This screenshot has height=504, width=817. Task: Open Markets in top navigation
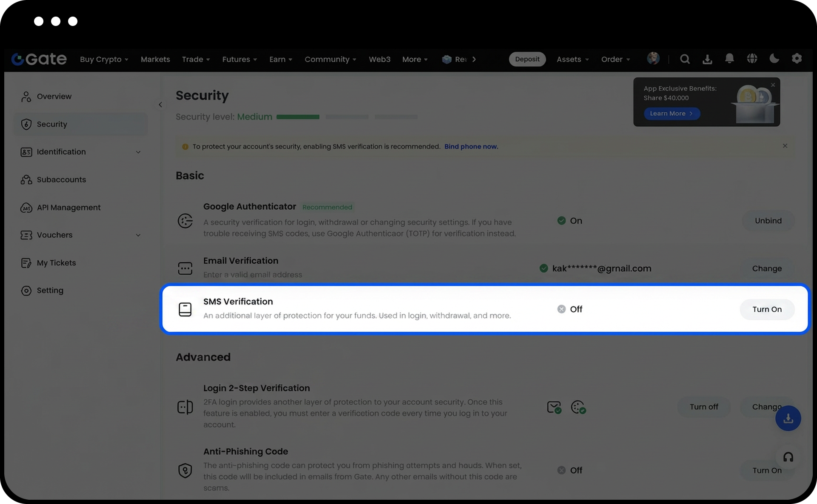coord(155,60)
